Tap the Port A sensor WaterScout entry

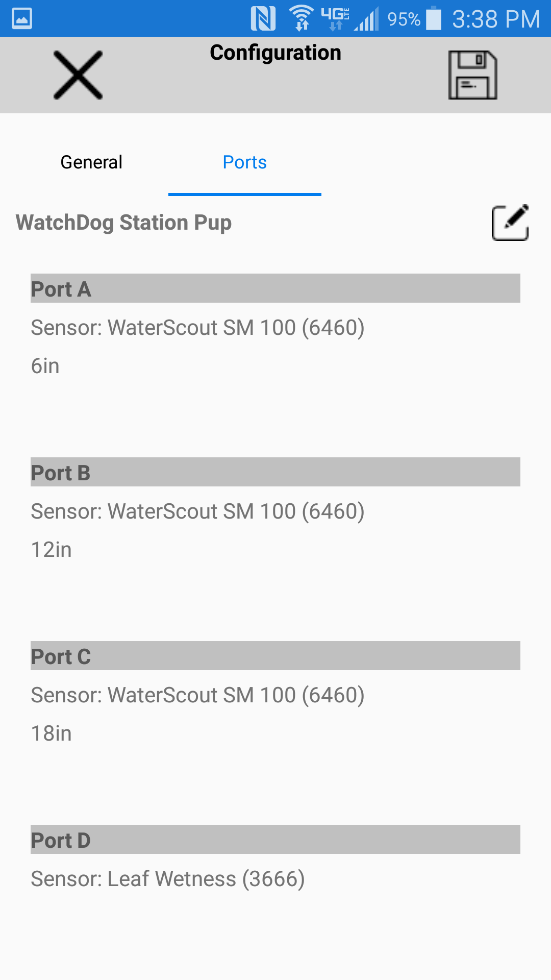[197, 328]
